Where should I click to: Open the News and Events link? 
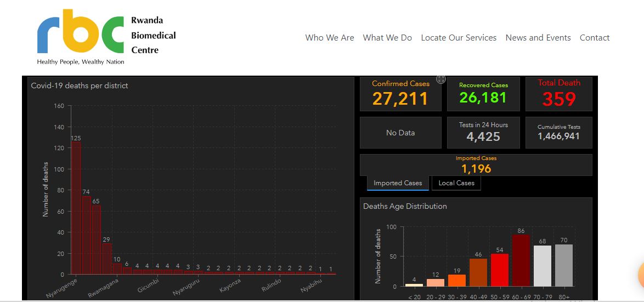point(538,38)
